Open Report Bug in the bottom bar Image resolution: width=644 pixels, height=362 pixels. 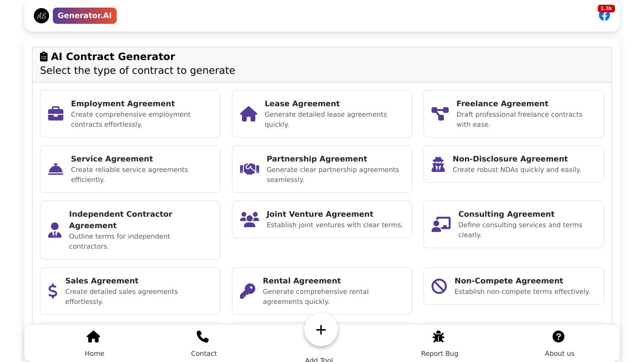439,343
